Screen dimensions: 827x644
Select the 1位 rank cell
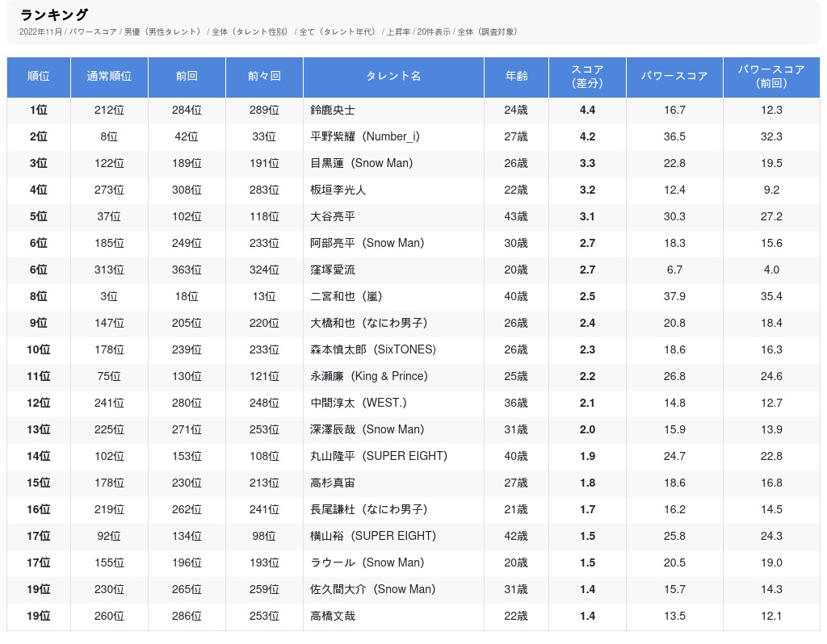click(x=39, y=111)
